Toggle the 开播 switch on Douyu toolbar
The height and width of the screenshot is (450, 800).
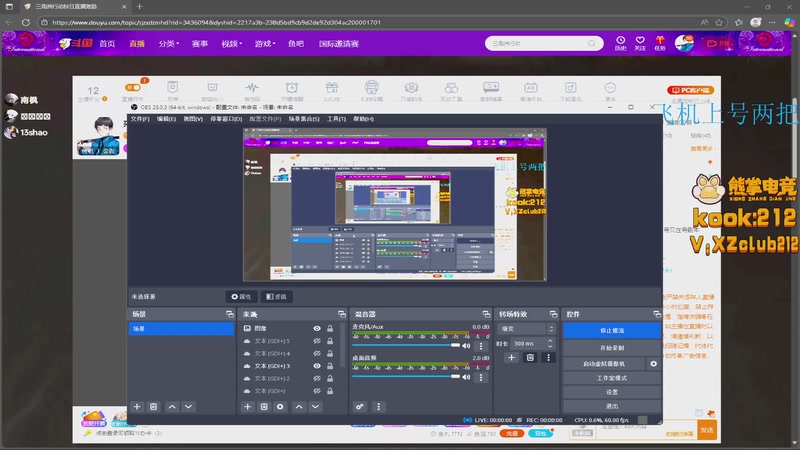pos(133,87)
